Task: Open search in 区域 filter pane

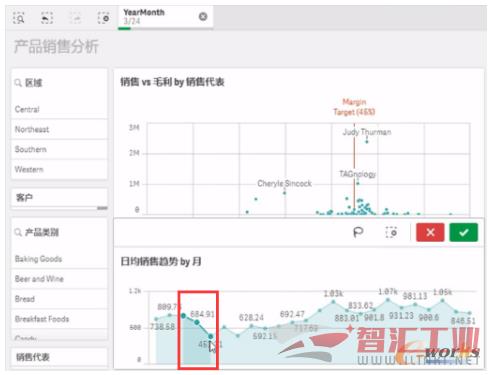Action: [18, 82]
